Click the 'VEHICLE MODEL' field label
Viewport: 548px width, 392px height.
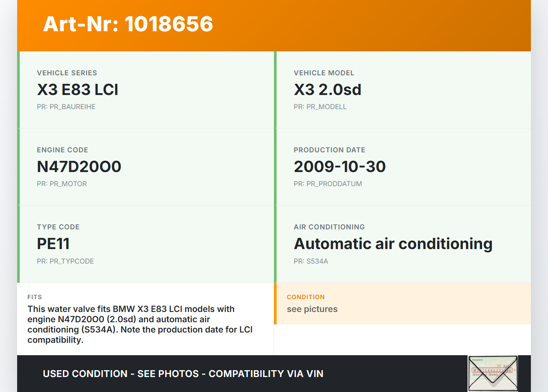324,73
